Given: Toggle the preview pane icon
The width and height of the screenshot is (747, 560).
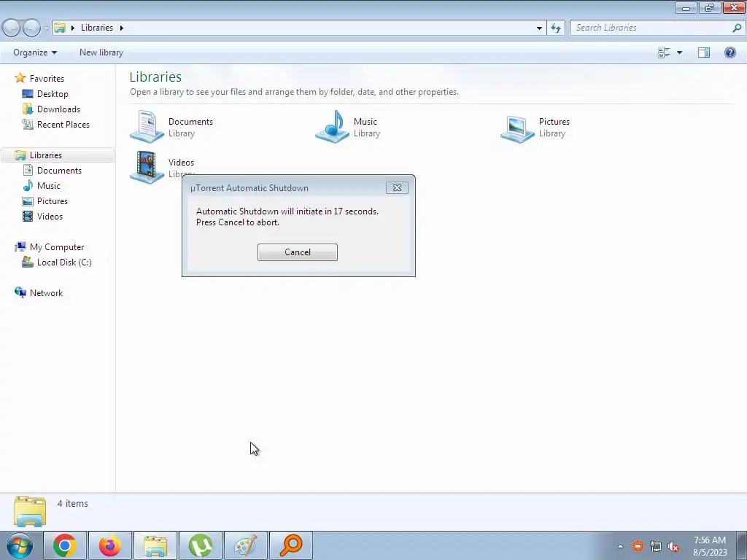Looking at the screenshot, I should pos(704,52).
